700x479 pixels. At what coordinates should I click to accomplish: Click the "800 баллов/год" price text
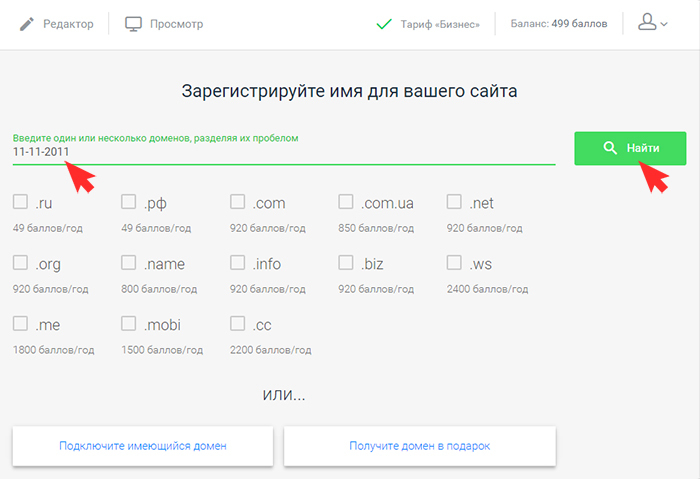[x=159, y=289]
